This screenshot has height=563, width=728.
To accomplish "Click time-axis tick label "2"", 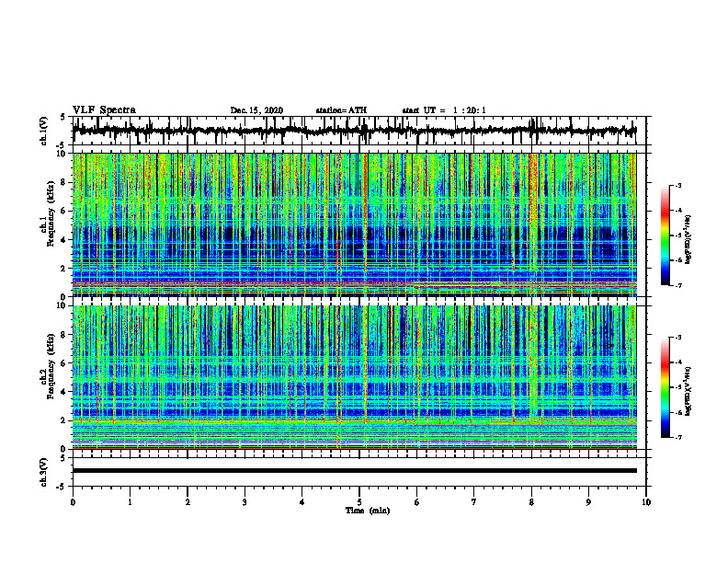I will click(x=188, y=502).
